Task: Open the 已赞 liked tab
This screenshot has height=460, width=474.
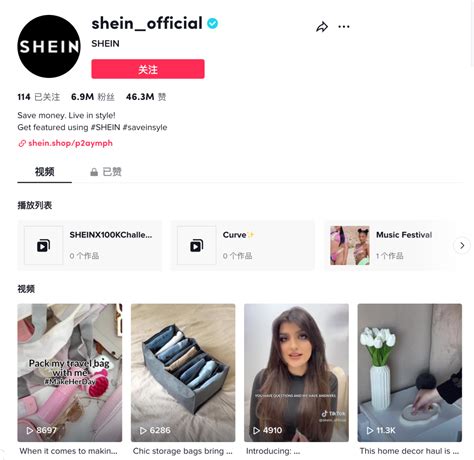Action: (x=106, y=172)
